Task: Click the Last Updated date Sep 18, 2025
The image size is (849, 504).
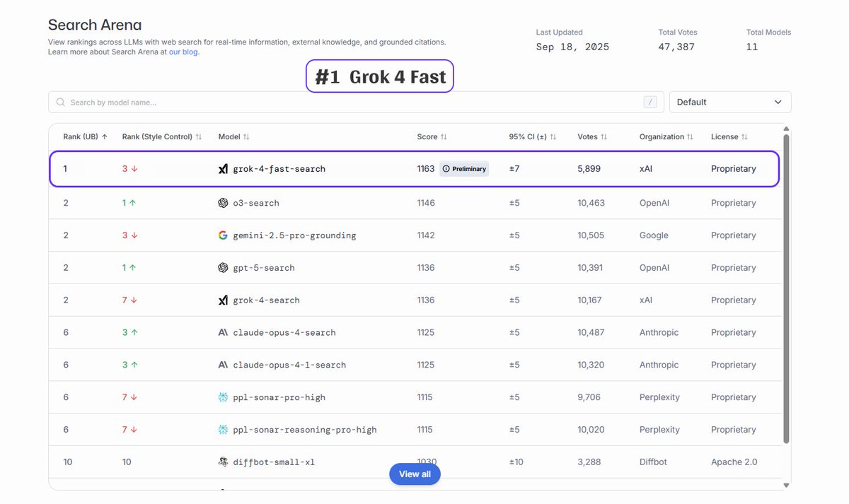Action: point(572,47)
